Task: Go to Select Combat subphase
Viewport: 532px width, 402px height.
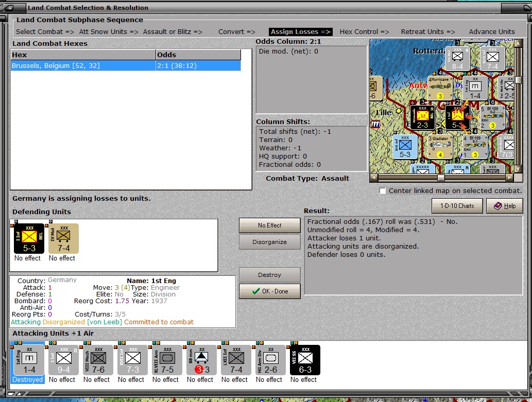Action: [45, 31]
